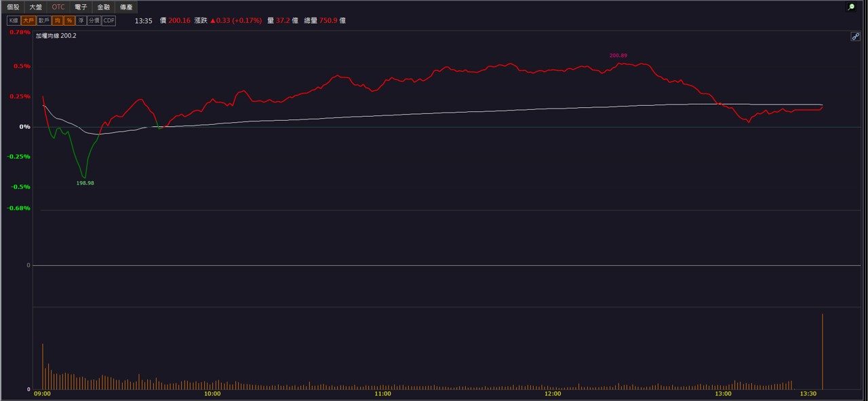The width and height of the screenshot is (868, 401).
Task: Toggle the 浮 button
Action: [x=81, y=21]
